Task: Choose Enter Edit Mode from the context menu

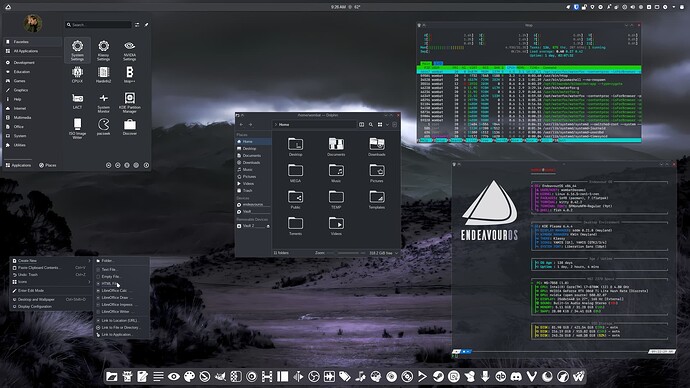Action: tap(51, 290)
